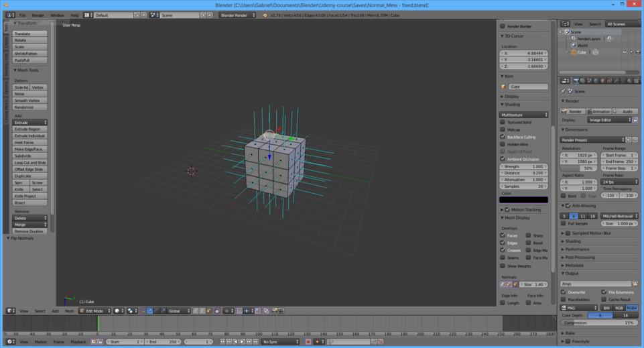This screenshot has width=644, height=348.
Task: Open the Multitexture shading dropdown
Action: click(524, 115)
